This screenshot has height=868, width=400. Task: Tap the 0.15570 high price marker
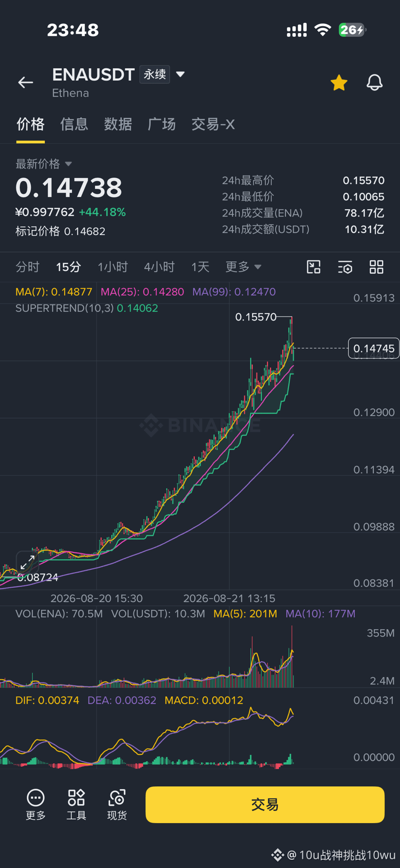pyautogui.click(x=256, y=317)
